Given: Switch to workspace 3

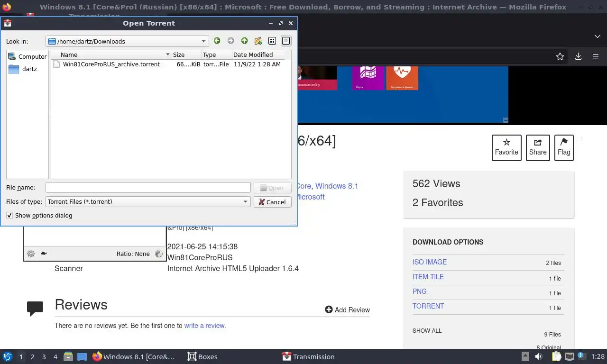Looking at the screenshot, I should tap(44, 357).
